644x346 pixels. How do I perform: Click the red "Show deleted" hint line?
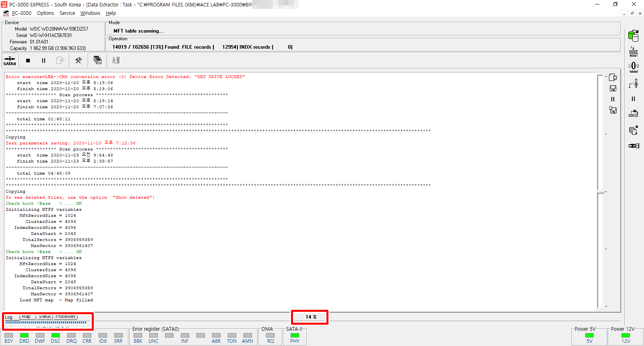coord(80,198)
